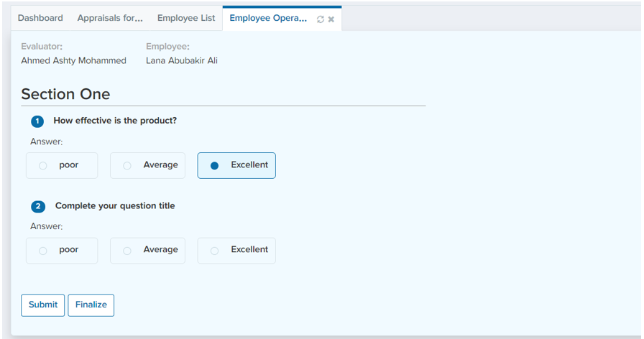
Task: Click the 'How effective is the product?' question text
Action: point(115,121)
